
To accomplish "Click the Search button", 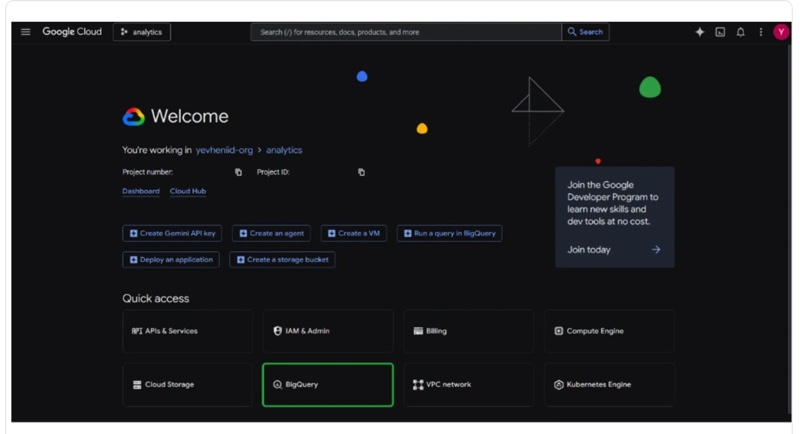I will click(x=586, y=32).
